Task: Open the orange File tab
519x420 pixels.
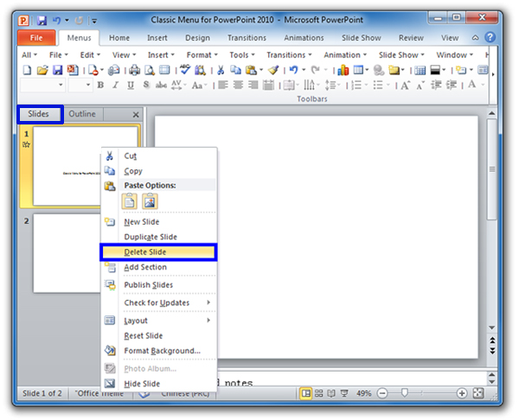Action: pos(36,38)
